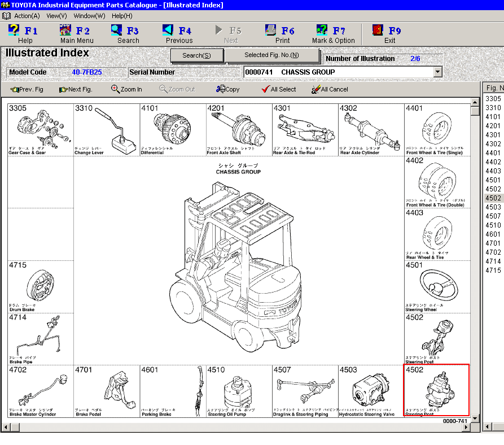The width and height of the screenshot is (504, 445).
Task: Click the illustration scrollbar down arrow
Action: 475,418
